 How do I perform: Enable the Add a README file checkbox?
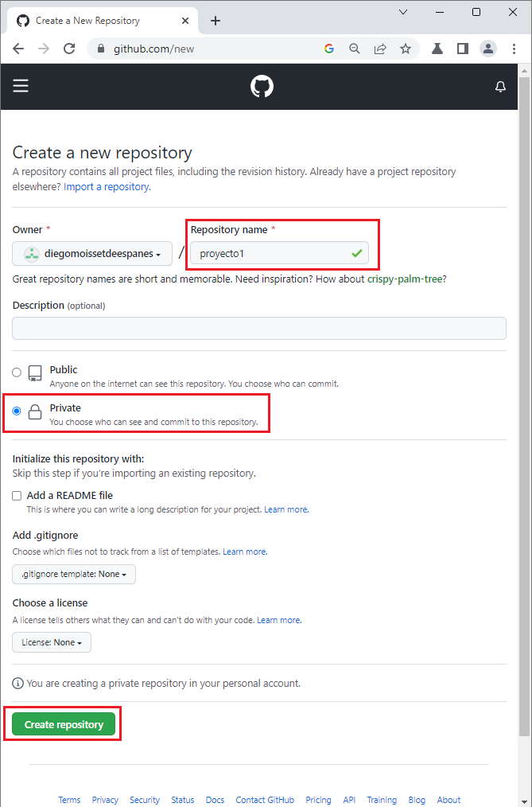click(16, 495)
